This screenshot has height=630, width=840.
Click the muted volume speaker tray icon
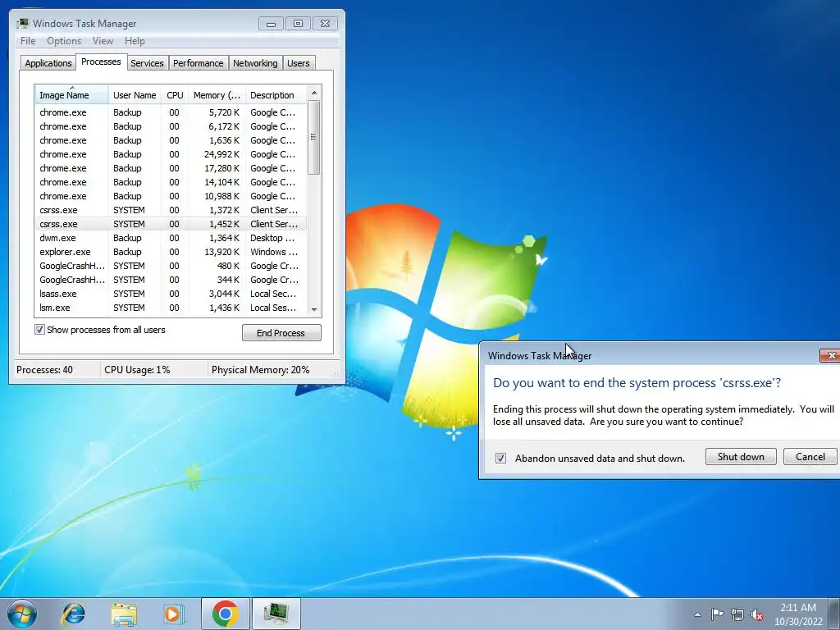point(757,614)
